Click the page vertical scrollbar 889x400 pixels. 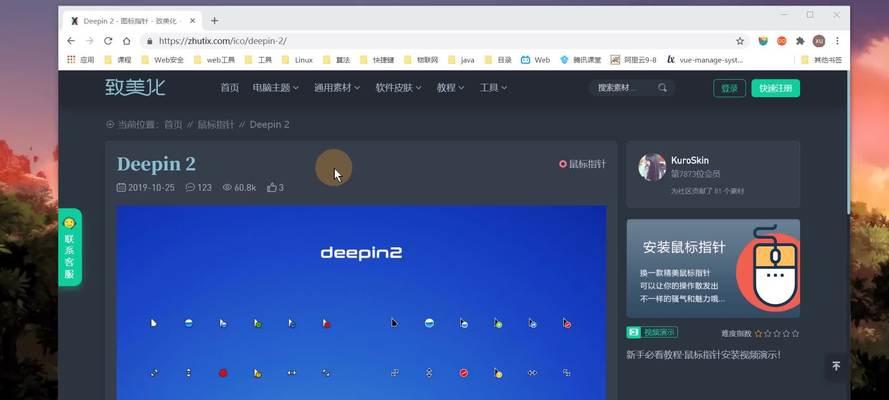[847, 142]
